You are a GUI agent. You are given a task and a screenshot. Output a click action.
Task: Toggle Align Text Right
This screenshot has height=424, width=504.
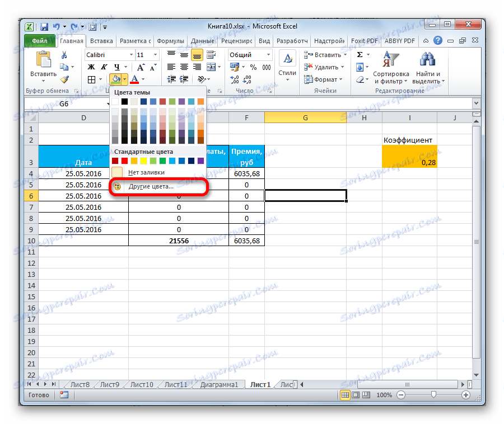tap(197, 67)
